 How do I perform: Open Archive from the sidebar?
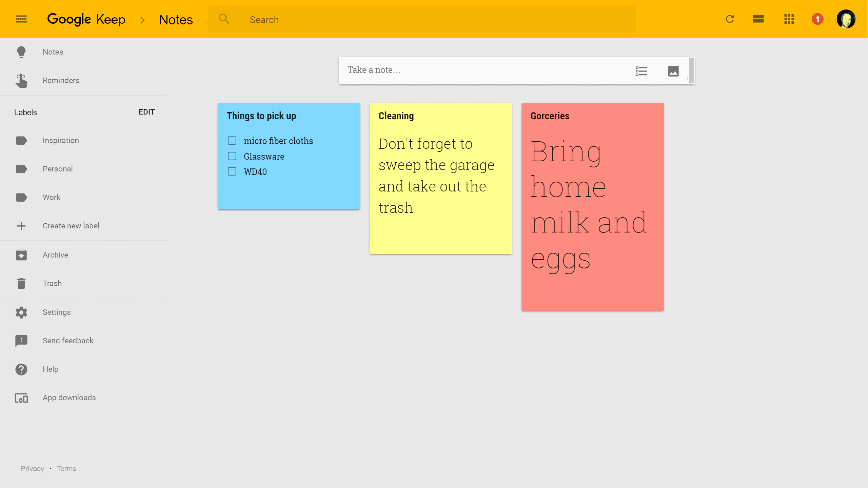[55, 255]
